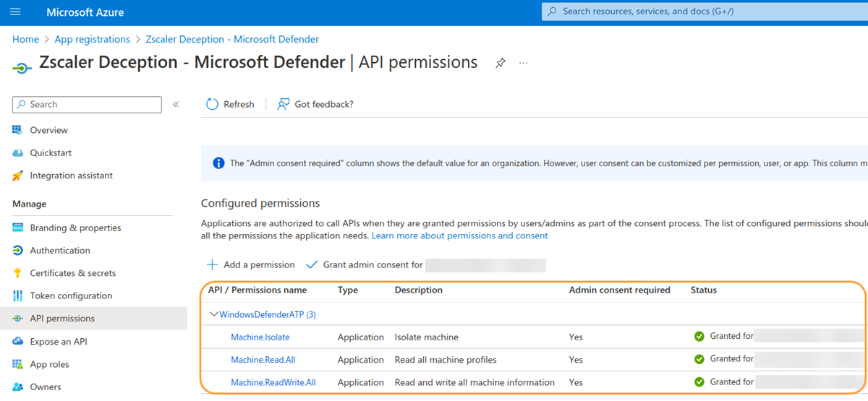Open the Machine.ReadWrite.All permission

273,382
